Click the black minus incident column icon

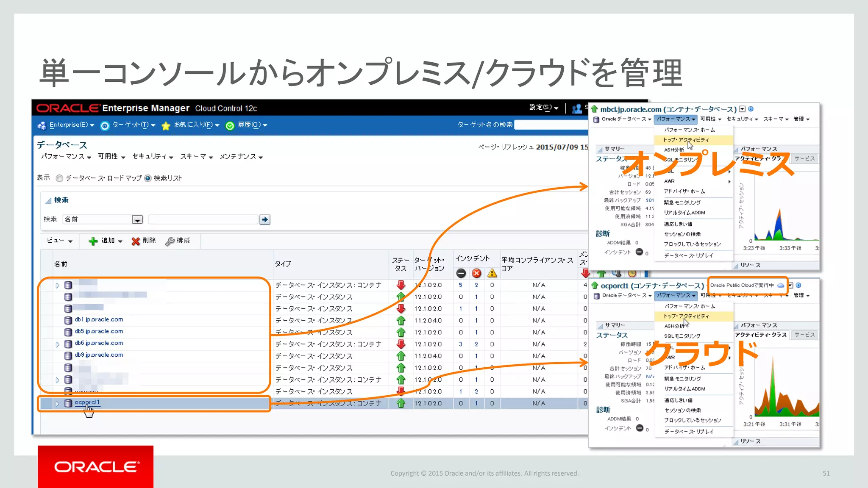[x=461, y=273]
